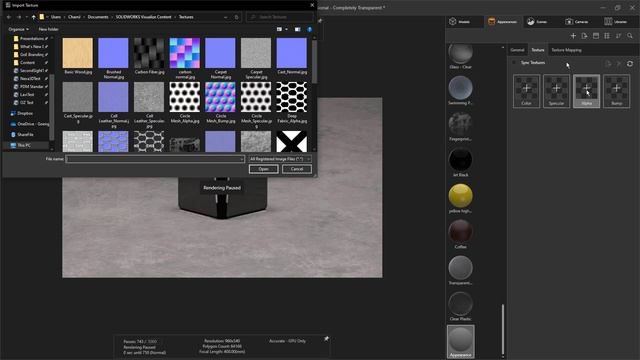Select the Glass Clear appearance sphere
The height and width of the screenshot is (360, 640).
(x=460, y=53)
